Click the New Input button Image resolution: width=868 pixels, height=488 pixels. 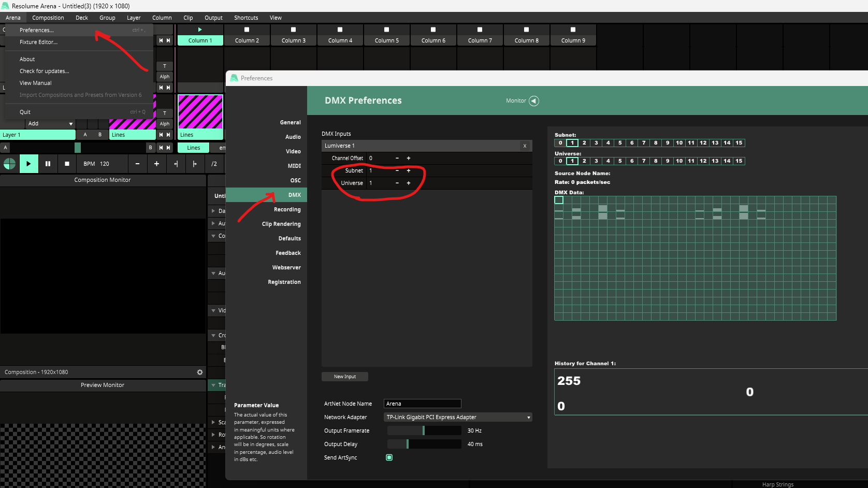(x=345, y=377)
